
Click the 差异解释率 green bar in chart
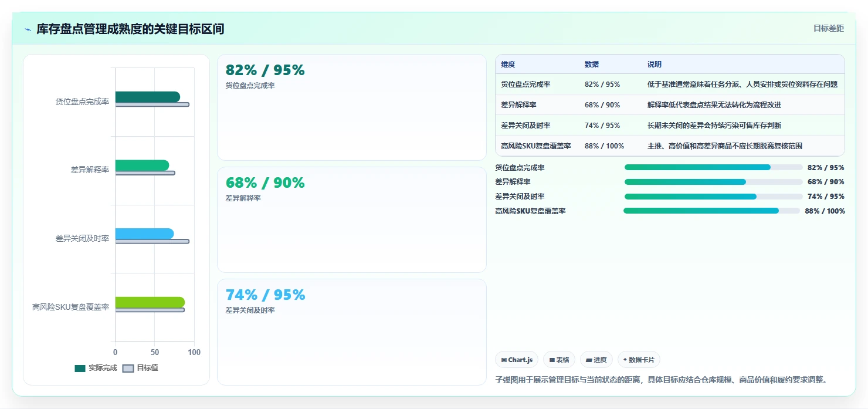142,165
